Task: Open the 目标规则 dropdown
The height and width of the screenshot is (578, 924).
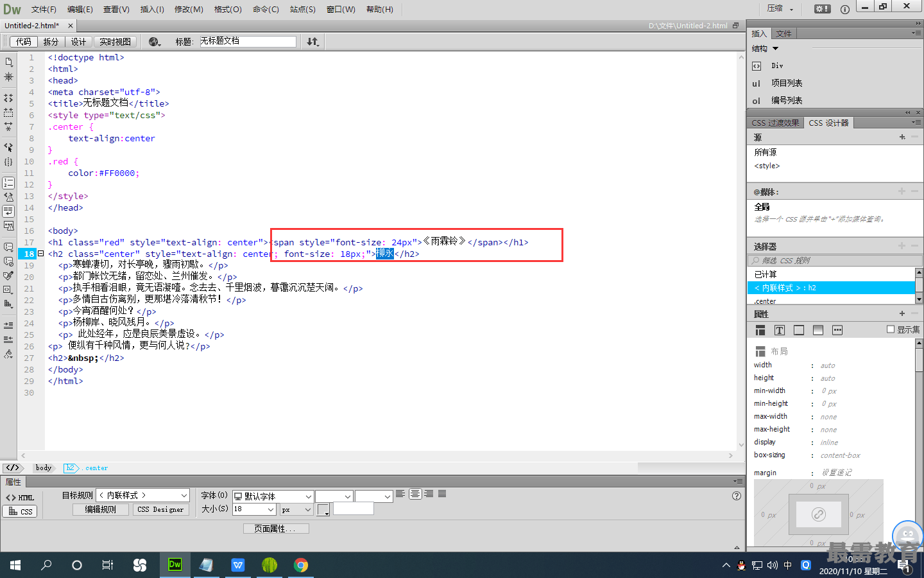Action: click(143, 495)
